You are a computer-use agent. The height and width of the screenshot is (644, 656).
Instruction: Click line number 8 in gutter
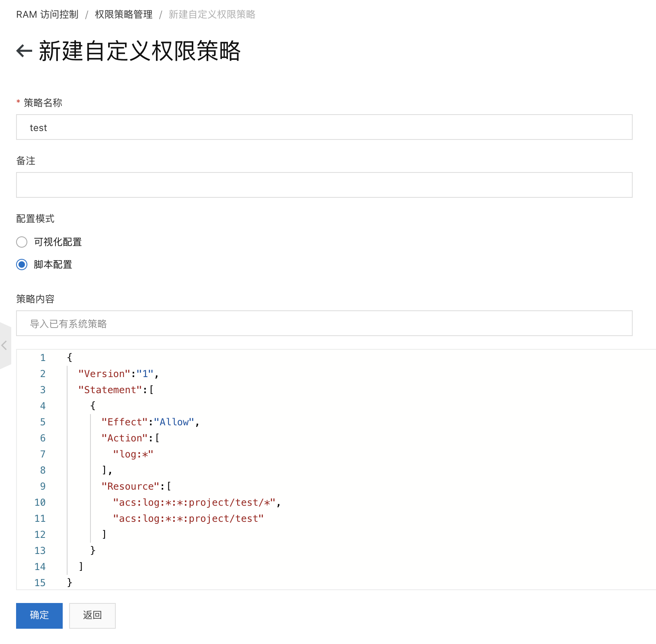(43, 470)
